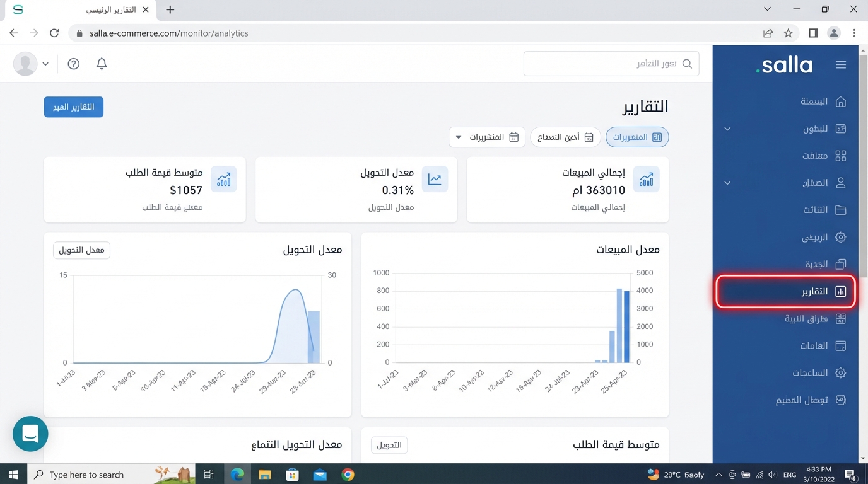This screenshot has width=868, height=484.
Task: Expand the profile avatar chevron
Action: tap(45, 63)
